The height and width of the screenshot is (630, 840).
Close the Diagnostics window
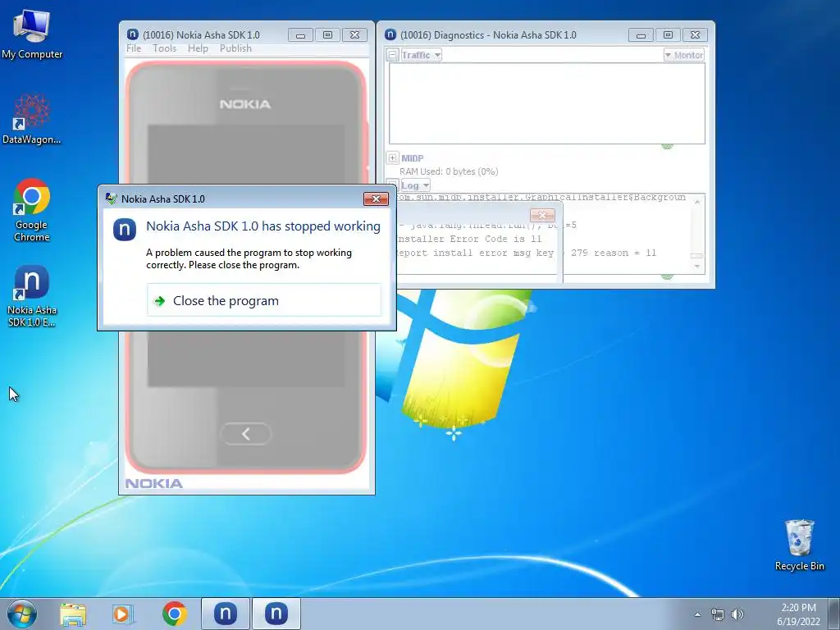point(695,35)
